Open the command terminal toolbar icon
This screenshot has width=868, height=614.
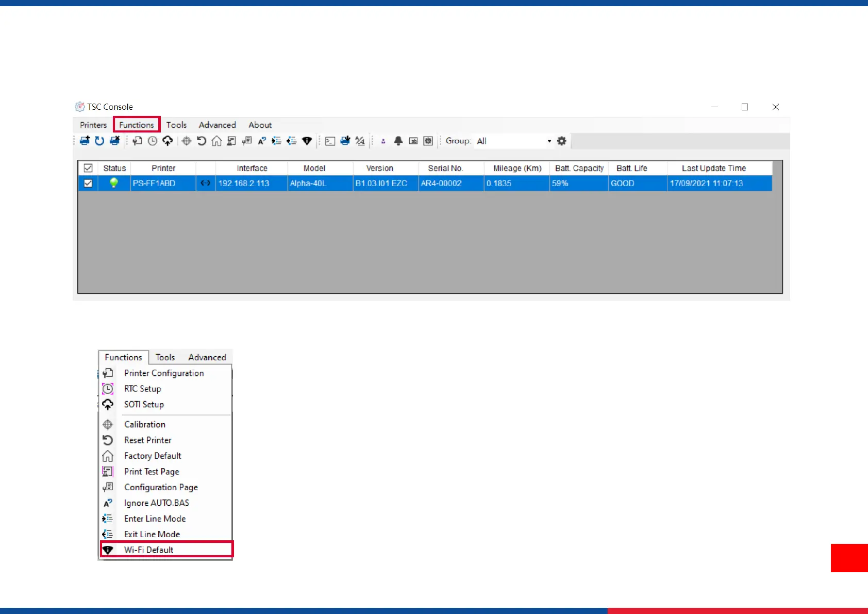tap(330, 141)
